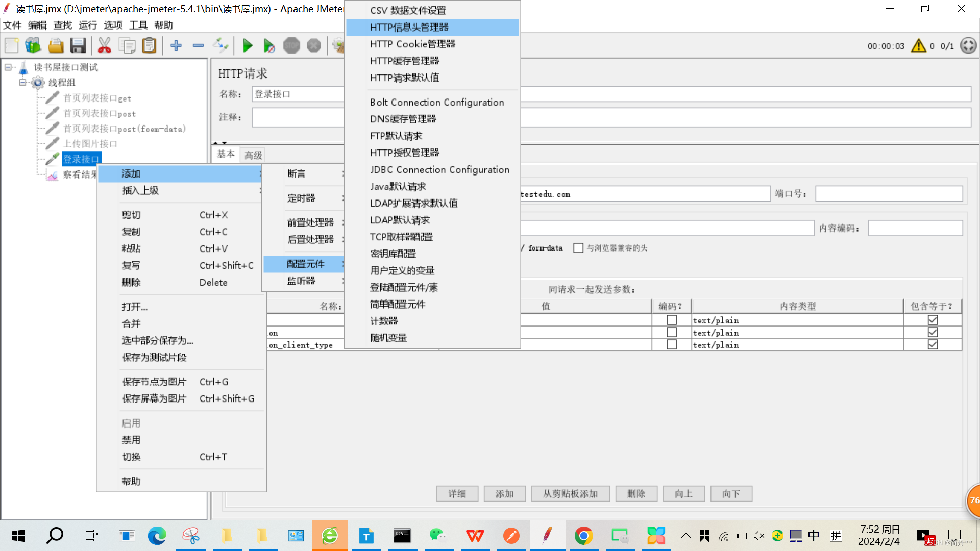This screenshot has height=551, width=980.
Task: Click the Toggle enable/disable icon
Action: pyautogui.click(x=220, y=46)
